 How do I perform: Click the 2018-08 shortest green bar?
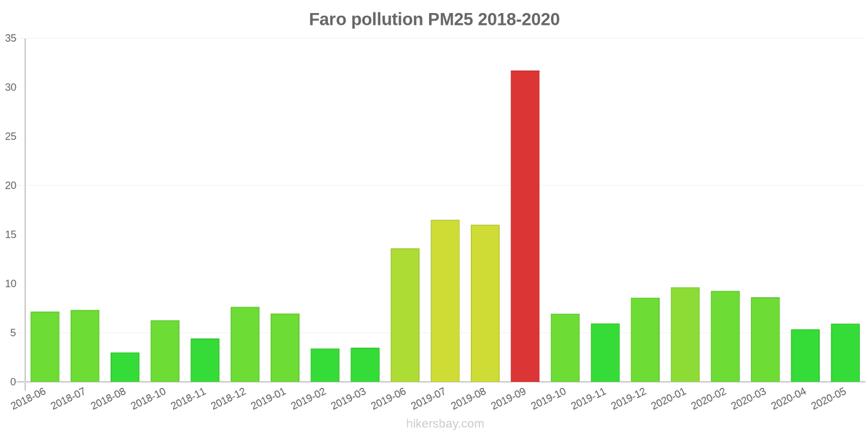tap(125, 367)
